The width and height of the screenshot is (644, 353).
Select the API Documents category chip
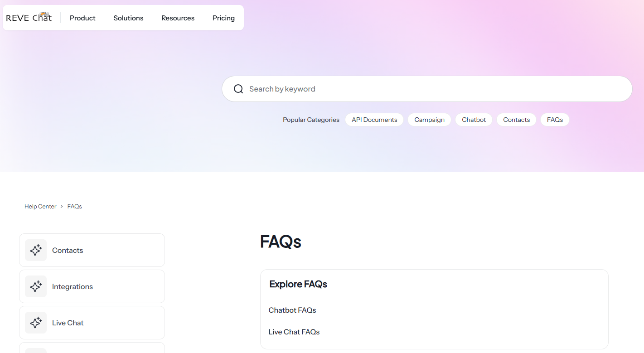point(374,120)
